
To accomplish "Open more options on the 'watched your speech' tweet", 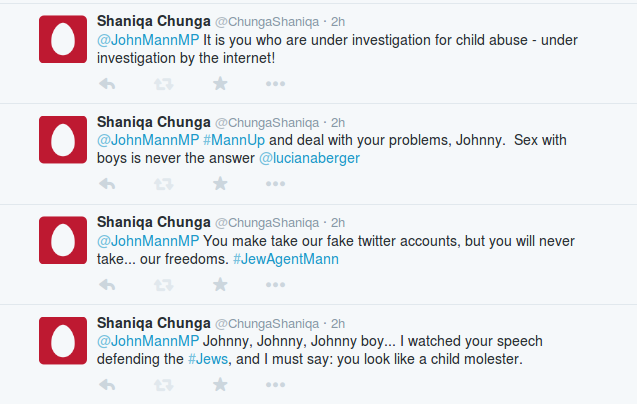I will point(275,385).
